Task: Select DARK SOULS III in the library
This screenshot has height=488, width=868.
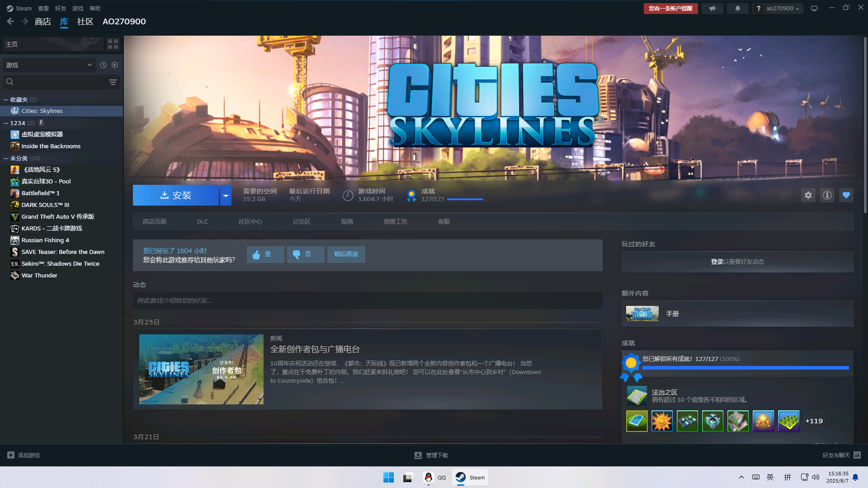Action: pos(61,205)
